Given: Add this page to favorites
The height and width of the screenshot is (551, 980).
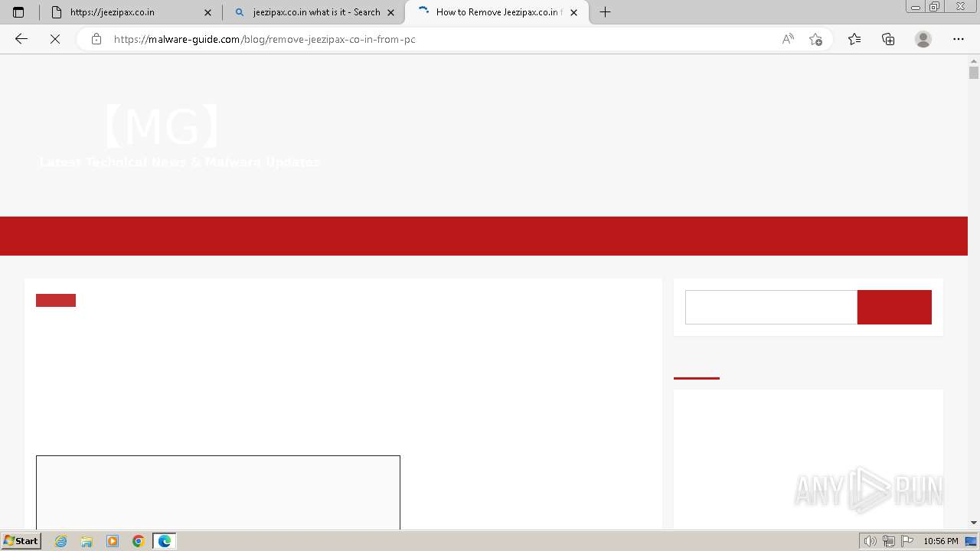Looking at the screenshot, I should coord(815,39).
